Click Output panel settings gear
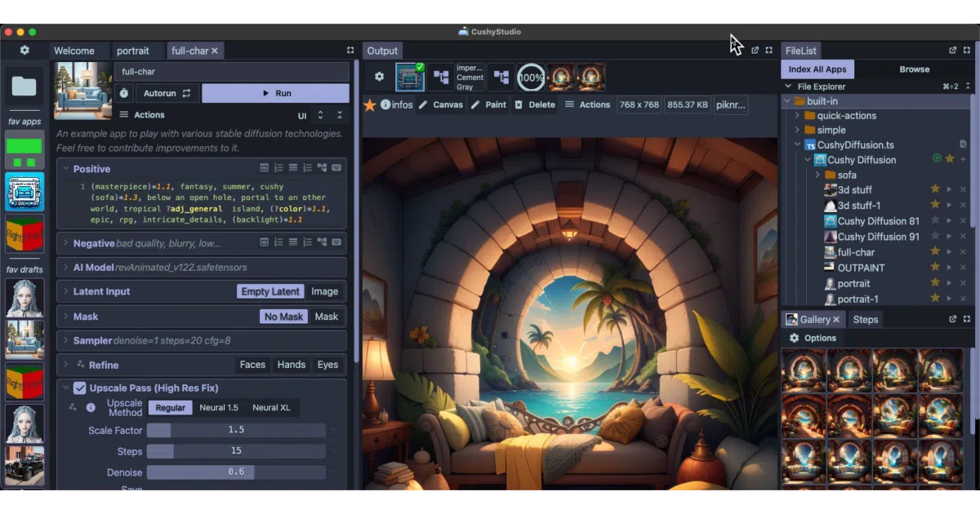The width and height of the screenshot is (980, 514). (x=379, y=77)
